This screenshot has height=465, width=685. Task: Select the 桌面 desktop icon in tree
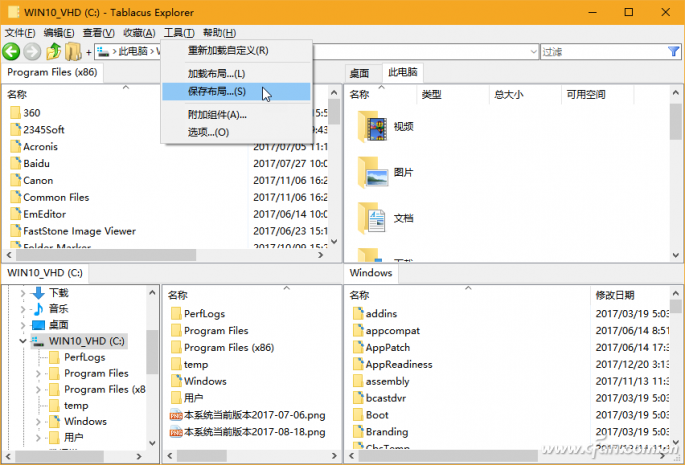[38, 325]
